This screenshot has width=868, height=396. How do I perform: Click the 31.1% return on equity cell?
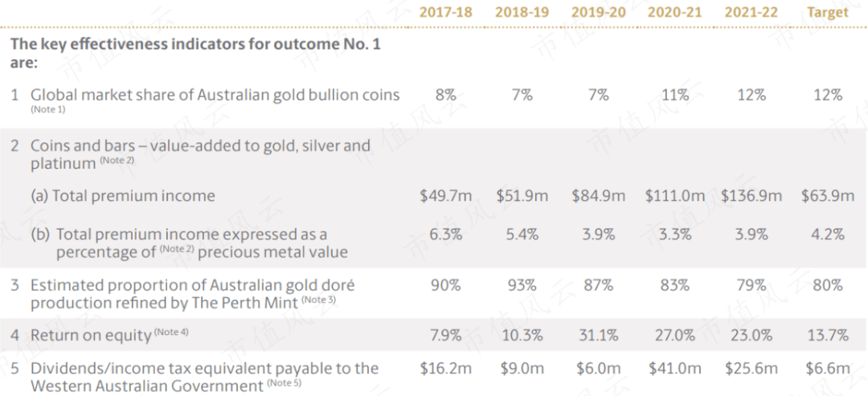[598, 335]
